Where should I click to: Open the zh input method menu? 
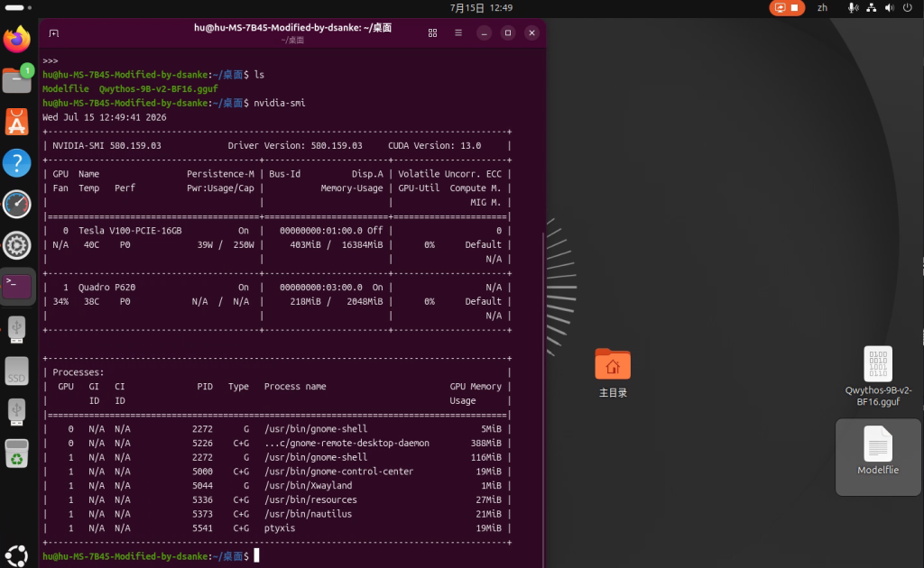coord(822,7)
